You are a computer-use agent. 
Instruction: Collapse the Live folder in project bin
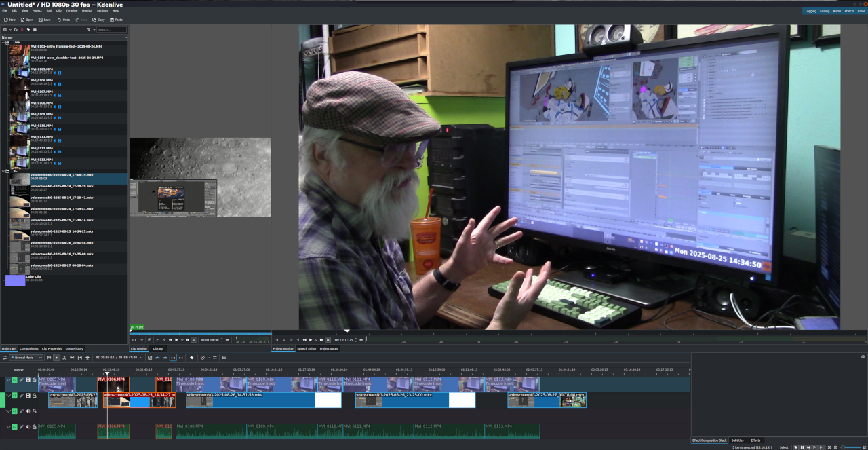5,42
